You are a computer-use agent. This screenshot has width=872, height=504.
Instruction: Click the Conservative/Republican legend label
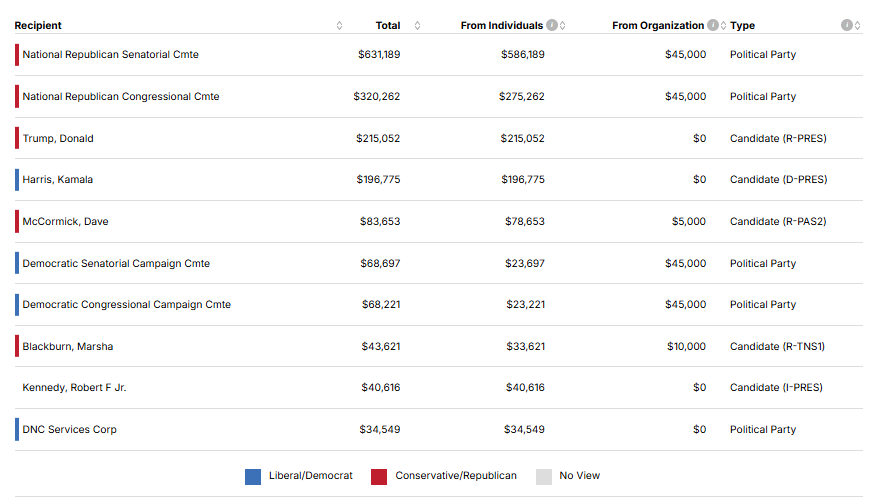(456, 476)
